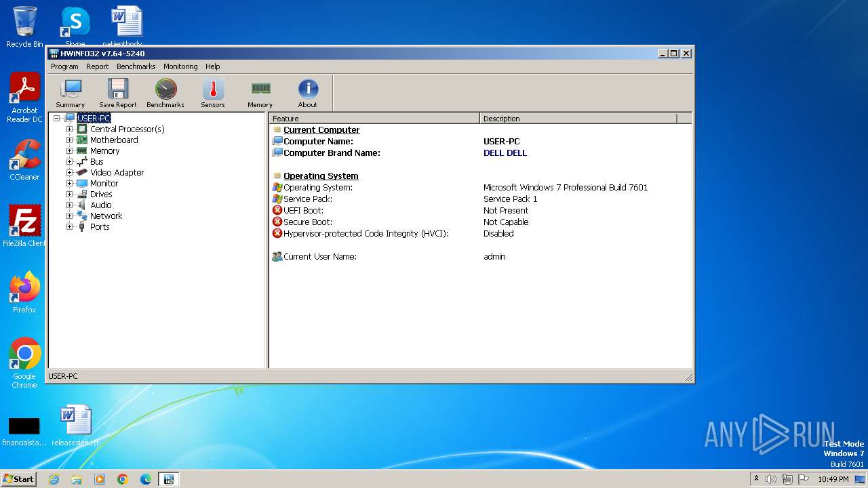868x488 pixels.
Task: Click the taskbar clock showing 10:49 PM
Action: (x=833, y=479)
